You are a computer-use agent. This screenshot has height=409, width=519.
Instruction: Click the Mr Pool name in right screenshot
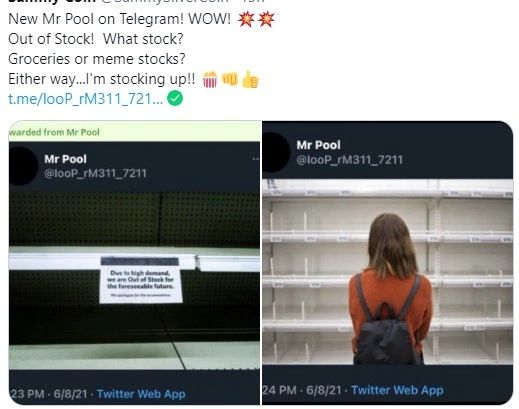pos(318,145)
